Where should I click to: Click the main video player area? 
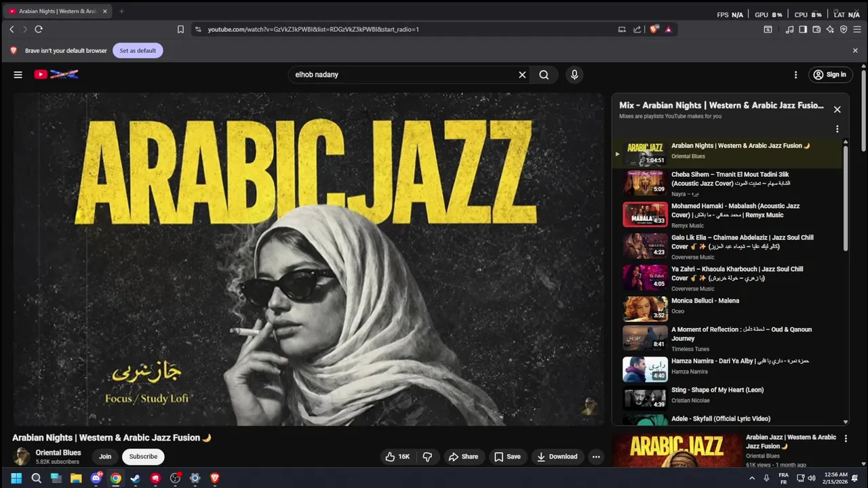[308, 260]
